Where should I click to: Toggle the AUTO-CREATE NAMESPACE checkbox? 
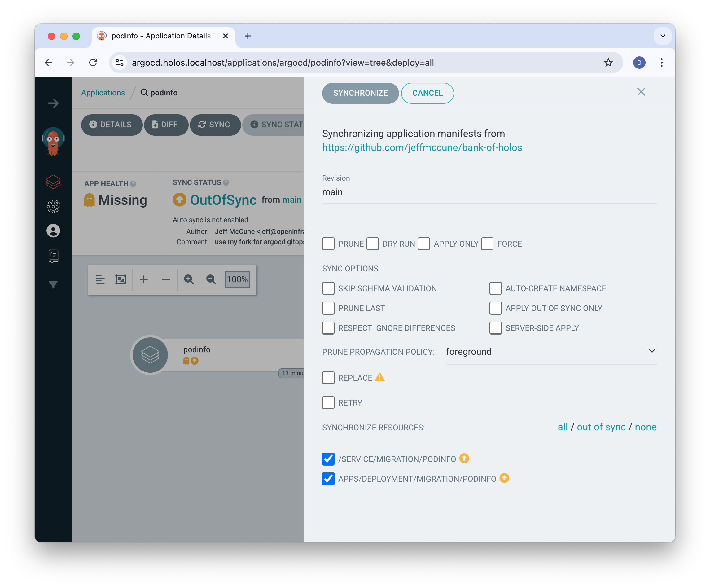495,288
